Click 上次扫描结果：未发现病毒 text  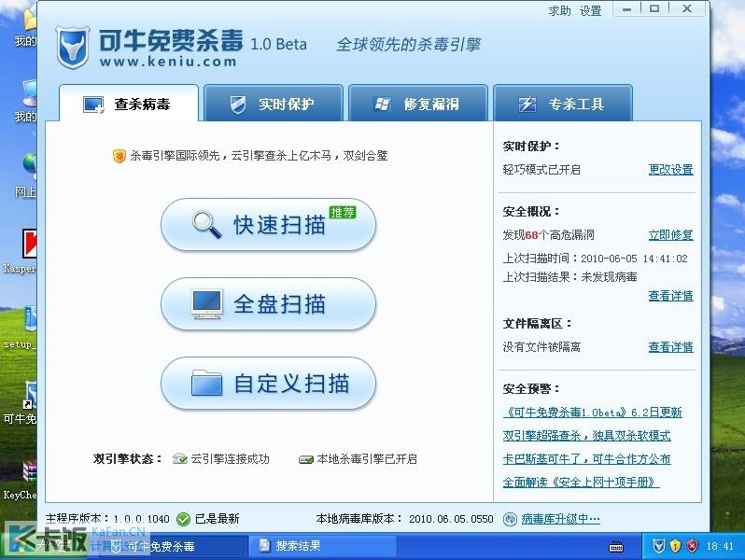point(569,277)
